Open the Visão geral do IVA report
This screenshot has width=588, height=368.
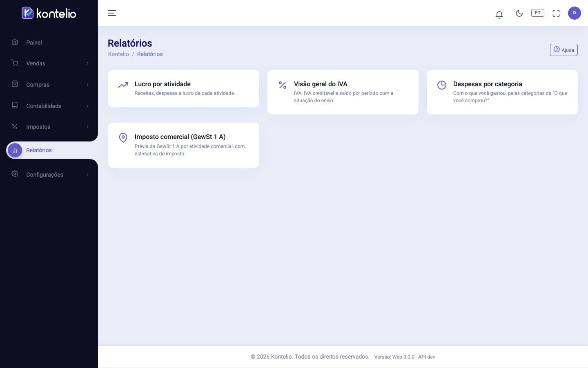[343, 92]
